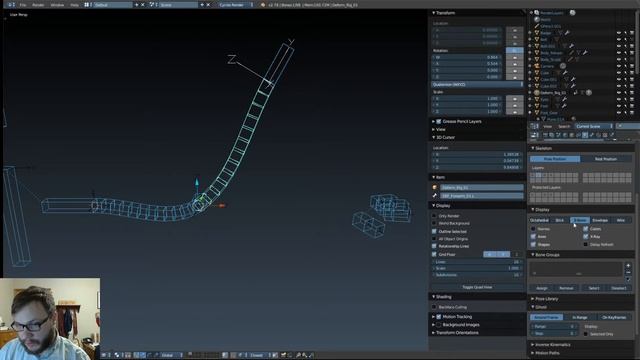The height and width of the screenshot is (360, 640).
Task: Open the World properties tab icon
Action: 565,135
